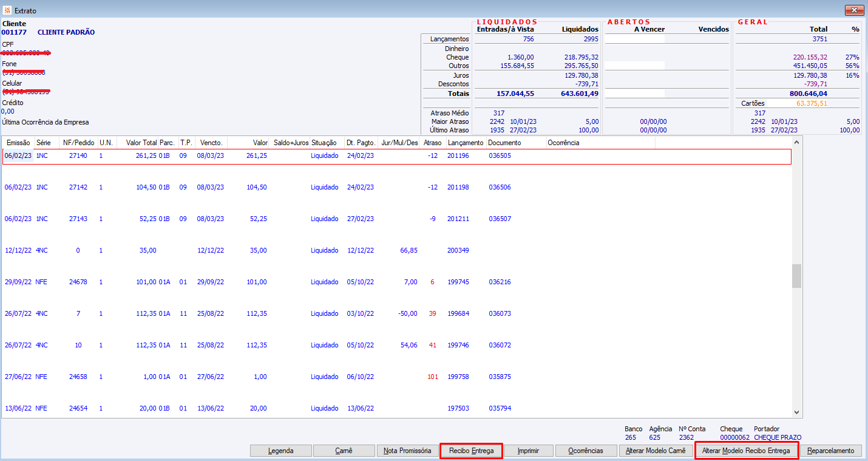Screen dimensions: 868x461
Task: Click Alterar Modelo Carnê button
Action: click(656, 451)
